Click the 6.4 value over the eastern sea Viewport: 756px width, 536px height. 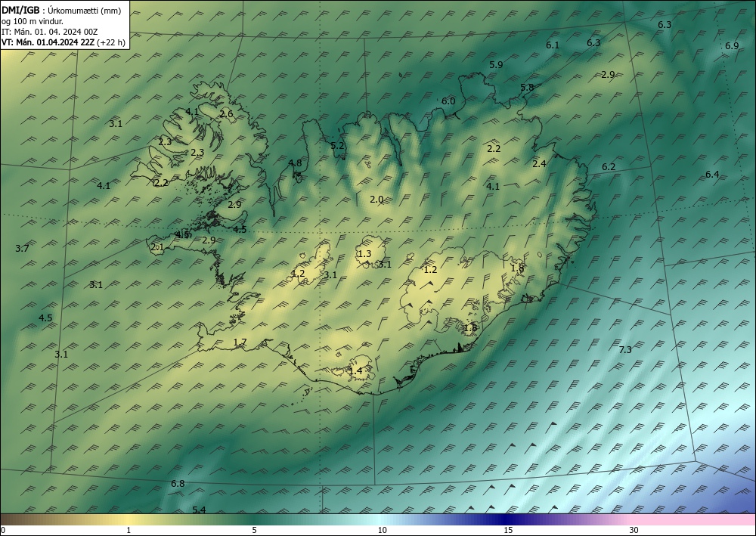(712, 174)
